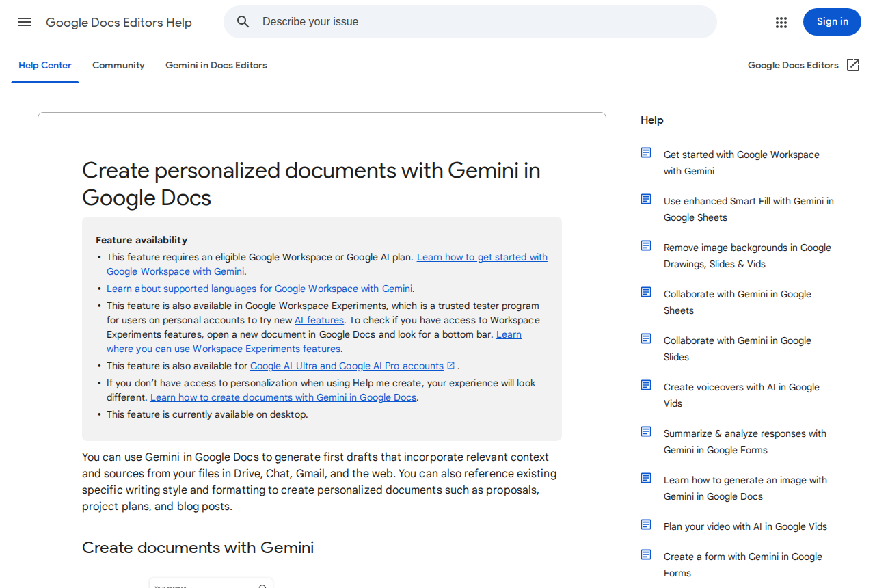875x588 pixels.
Task: Click article icon beside Create a form with Gemini
Action: pos(646,554)
